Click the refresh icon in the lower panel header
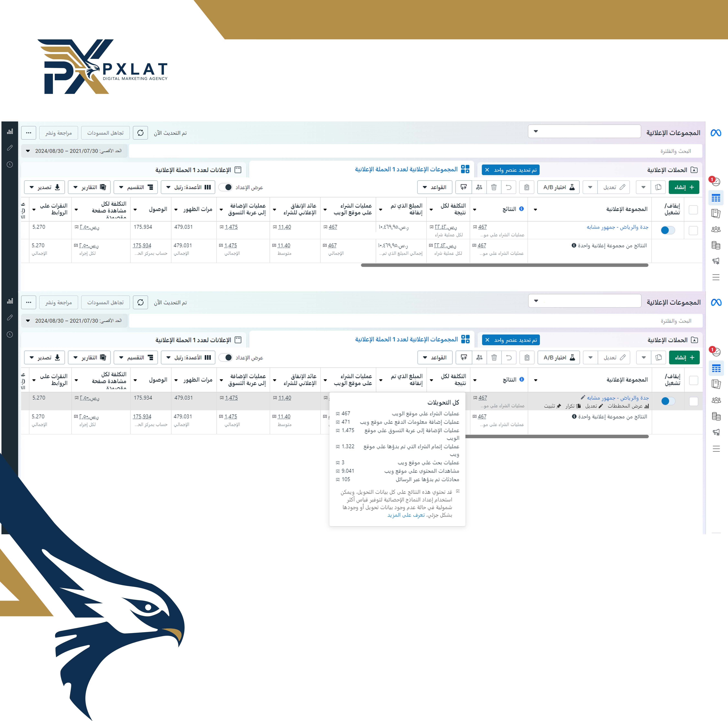 pos(141,302)
